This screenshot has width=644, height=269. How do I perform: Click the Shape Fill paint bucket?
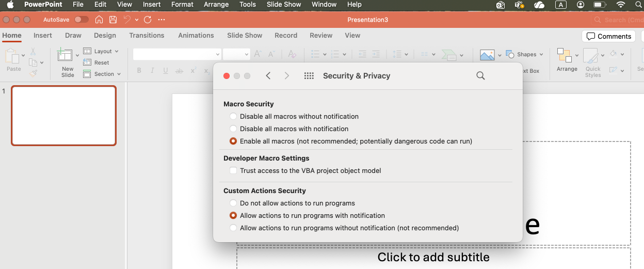pos(613,54)
